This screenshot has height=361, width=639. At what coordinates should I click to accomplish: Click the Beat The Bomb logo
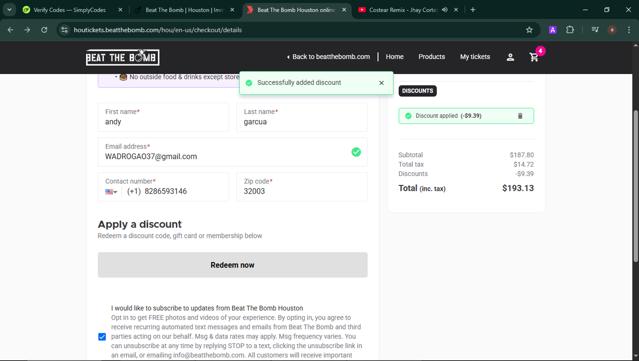(x=122, y=57)
